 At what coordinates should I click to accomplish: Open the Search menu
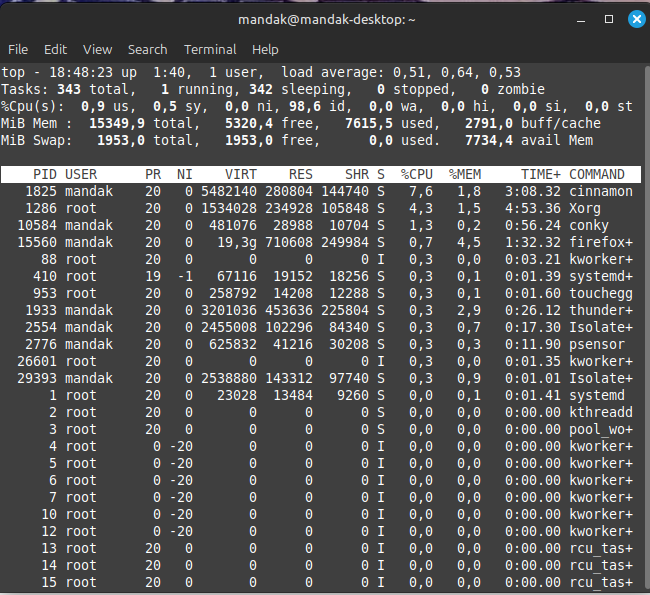[148, 50]
